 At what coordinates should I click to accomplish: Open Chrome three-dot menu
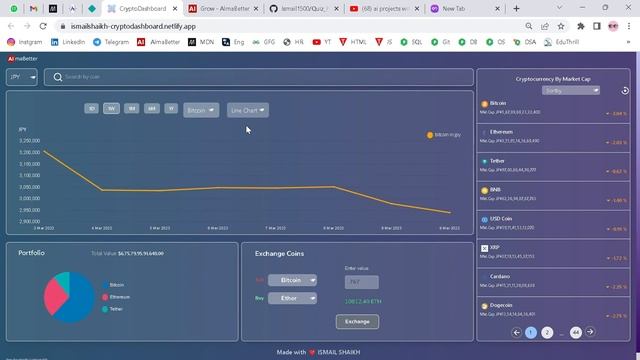click(x=629, y=26)
